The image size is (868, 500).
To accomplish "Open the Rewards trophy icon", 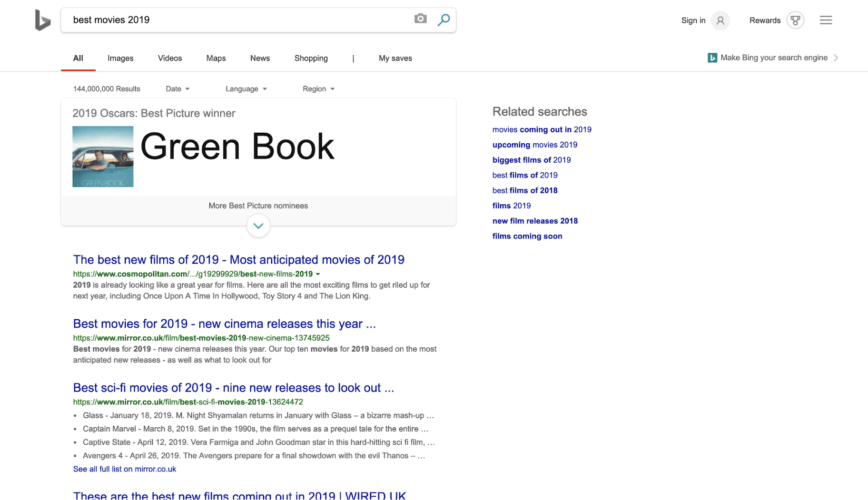I will (x=795, y=20).
